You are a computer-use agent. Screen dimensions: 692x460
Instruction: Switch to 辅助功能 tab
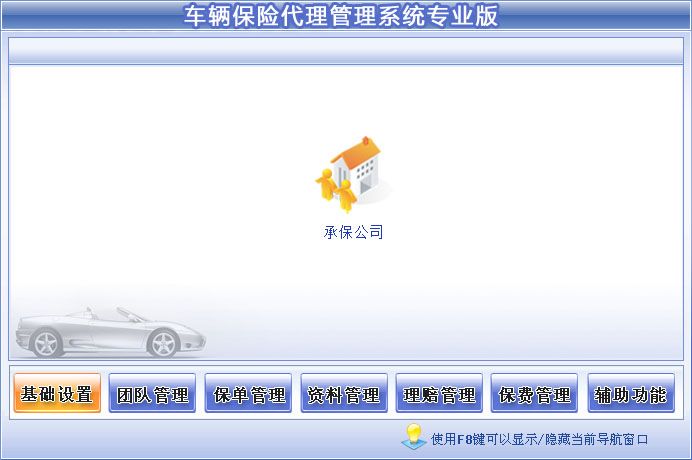point(631,393)
